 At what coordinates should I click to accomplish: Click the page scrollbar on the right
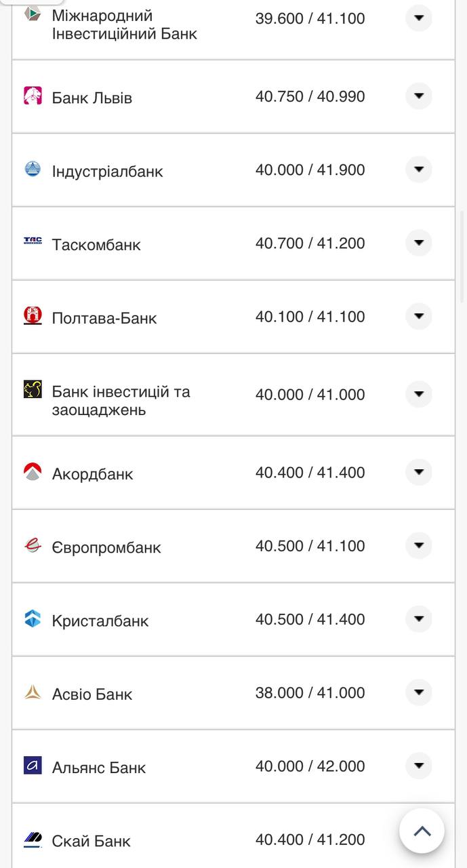coord(463,258)
